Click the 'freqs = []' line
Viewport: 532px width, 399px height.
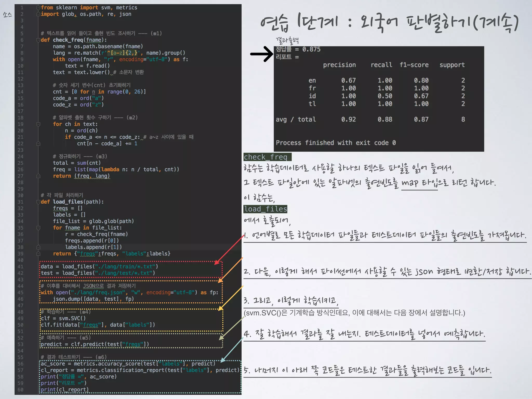pos(68,208)
